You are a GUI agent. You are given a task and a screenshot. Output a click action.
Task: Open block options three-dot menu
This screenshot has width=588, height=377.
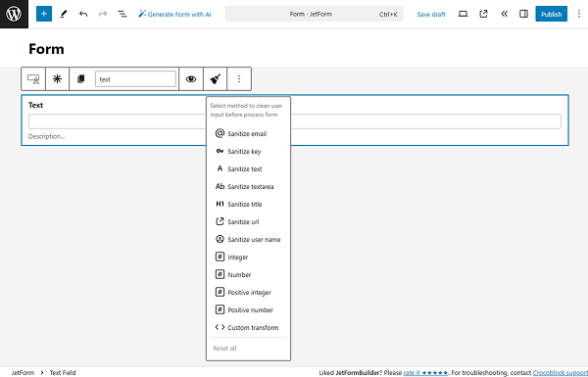239,79
